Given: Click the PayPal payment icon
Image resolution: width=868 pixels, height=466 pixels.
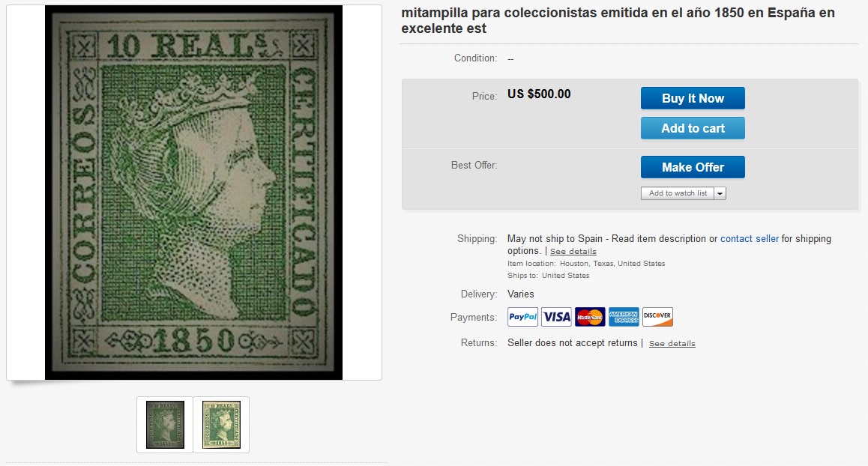Looking at the screenshot, I should [522, 317].
